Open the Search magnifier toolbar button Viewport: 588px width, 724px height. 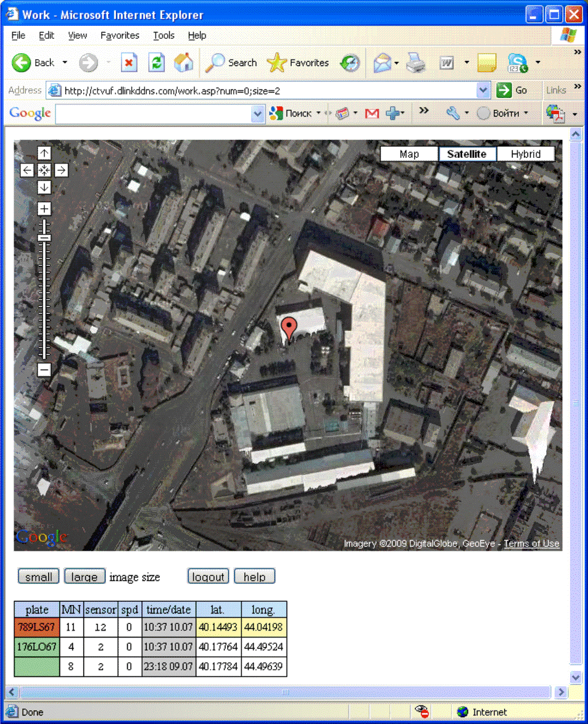(231, 62)
